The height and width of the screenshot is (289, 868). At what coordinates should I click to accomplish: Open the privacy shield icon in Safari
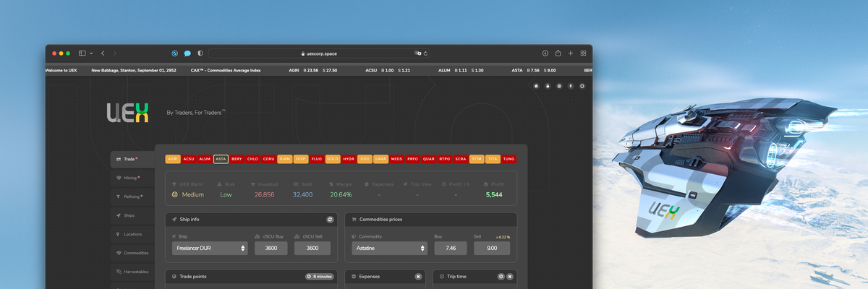point(200,53)
